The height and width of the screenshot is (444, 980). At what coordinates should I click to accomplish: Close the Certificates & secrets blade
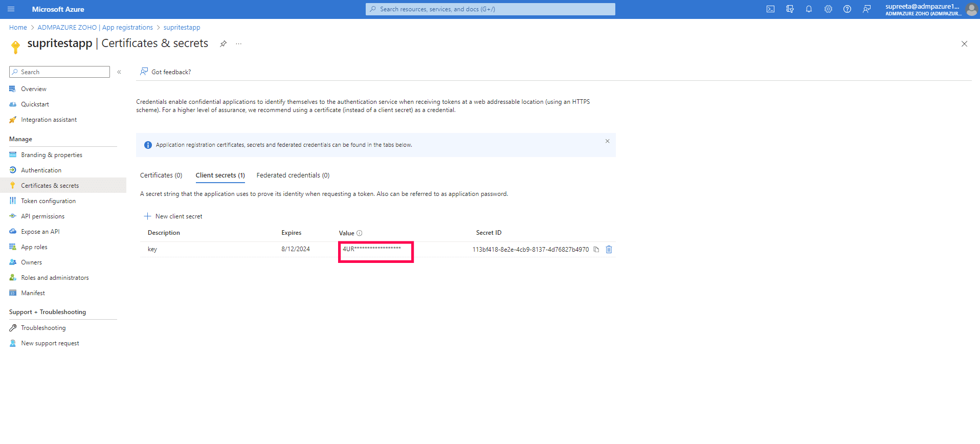click(964, 44)
